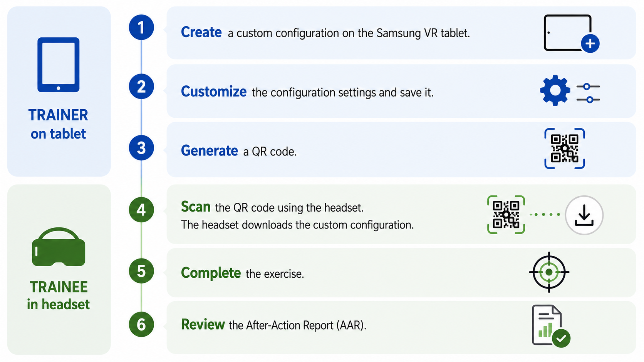The image size is (644, 362).
Task: Select step number 2 circle
Action: tap(141, 87)
